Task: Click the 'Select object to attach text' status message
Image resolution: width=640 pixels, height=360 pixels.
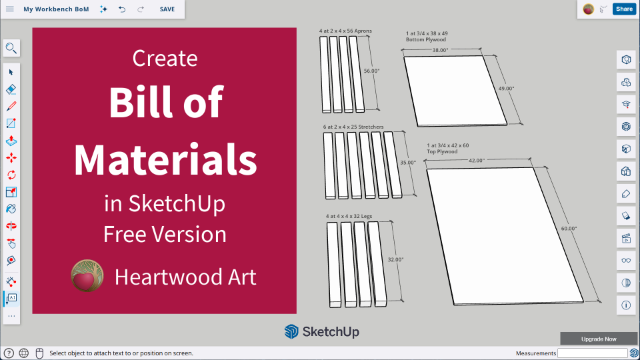Action: tap(121, 353)
